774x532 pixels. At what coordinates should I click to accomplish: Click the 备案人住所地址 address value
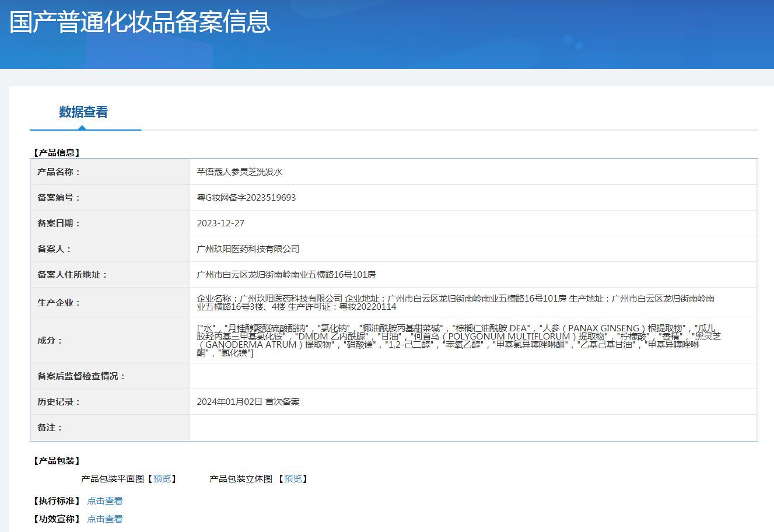[x=286, y=275]
